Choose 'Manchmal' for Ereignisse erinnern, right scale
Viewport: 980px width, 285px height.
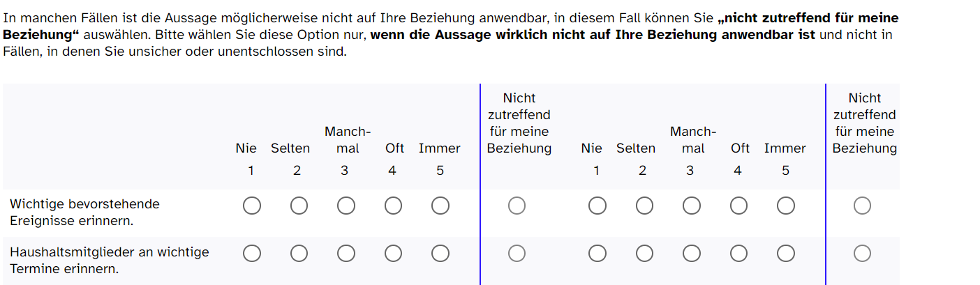point(692,206)
